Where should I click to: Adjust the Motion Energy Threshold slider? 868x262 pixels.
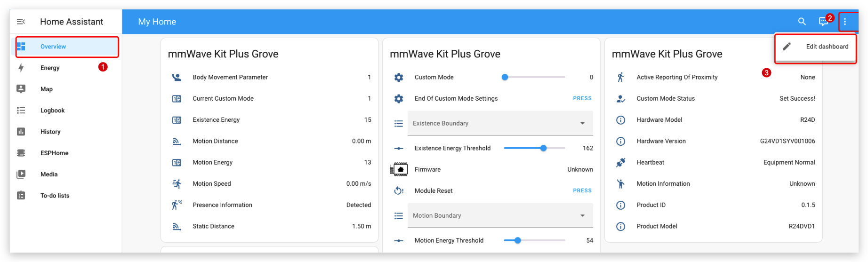534,240
